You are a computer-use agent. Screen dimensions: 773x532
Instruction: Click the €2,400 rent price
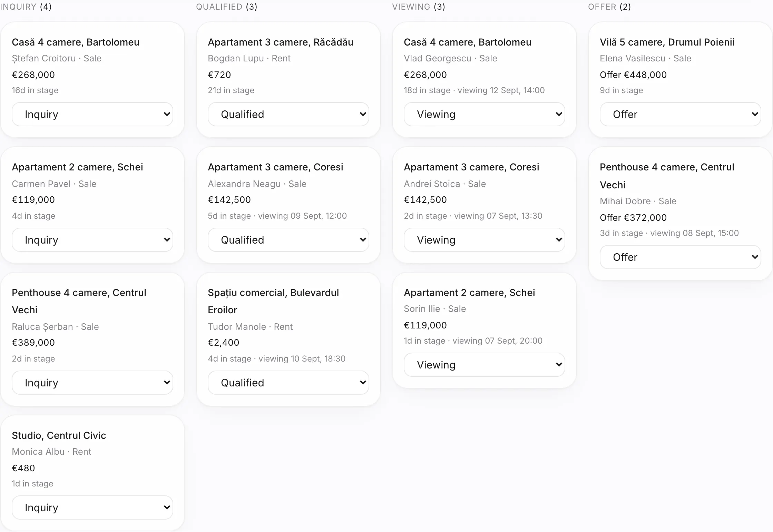[223, 343]
